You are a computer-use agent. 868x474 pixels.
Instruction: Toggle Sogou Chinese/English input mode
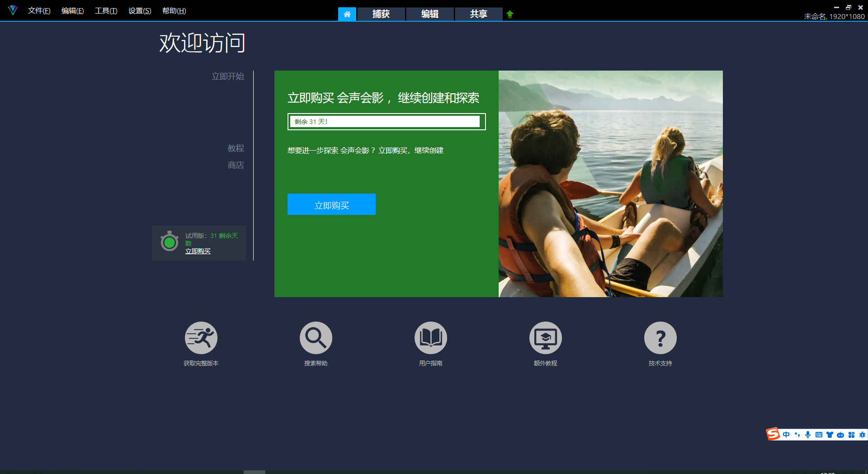click(x=786, y=435)
